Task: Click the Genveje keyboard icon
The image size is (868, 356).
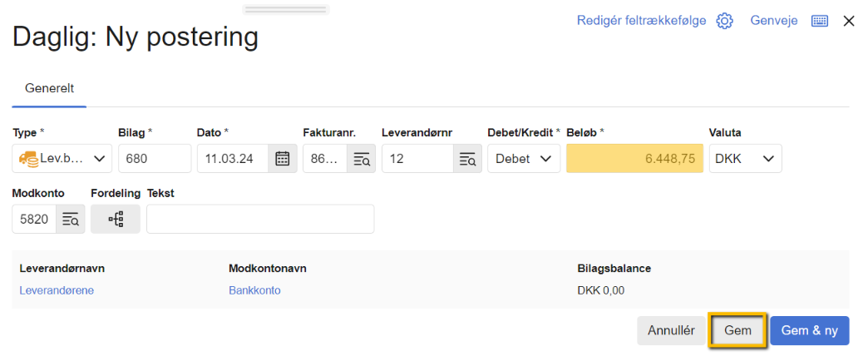Action: [820, 21]
